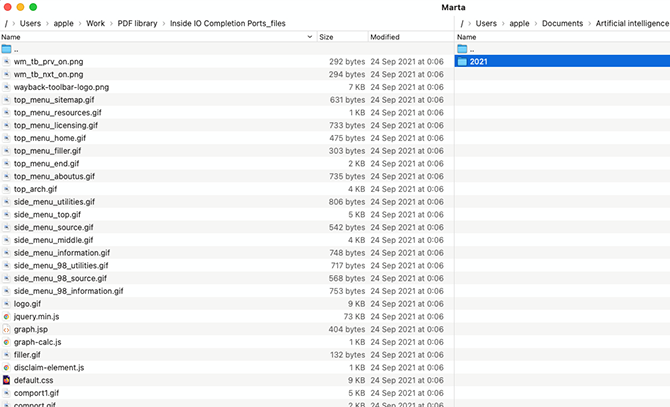Viewport: 670px width, 407px height.
Task: Go to root slash in left breadcrumb
Action: (x=6, y=23)
